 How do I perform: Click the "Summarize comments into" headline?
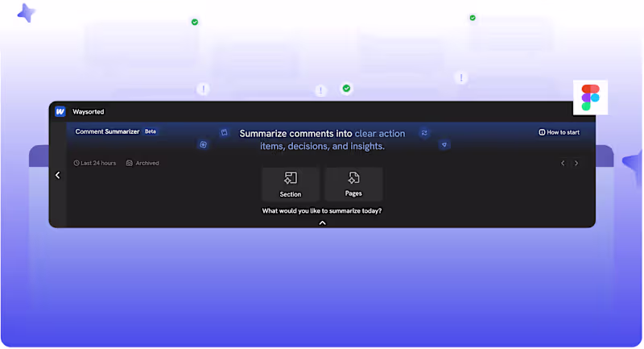point(295,134)
